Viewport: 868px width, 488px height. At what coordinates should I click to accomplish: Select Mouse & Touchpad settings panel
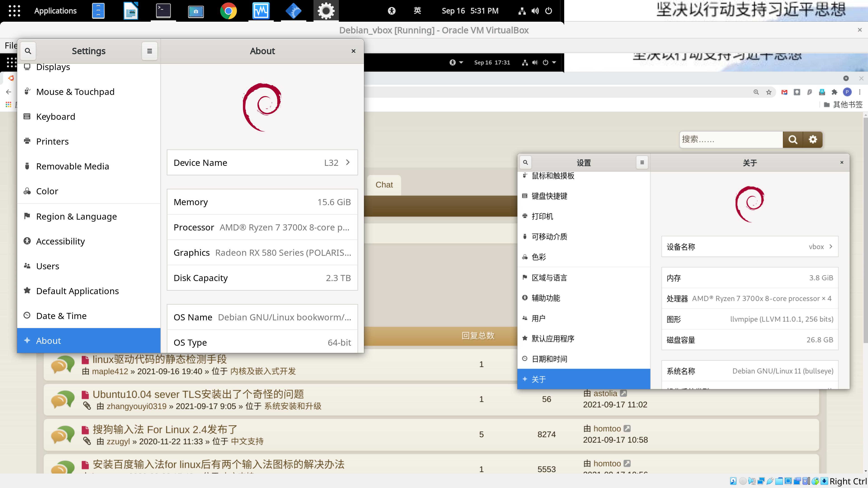89,91
